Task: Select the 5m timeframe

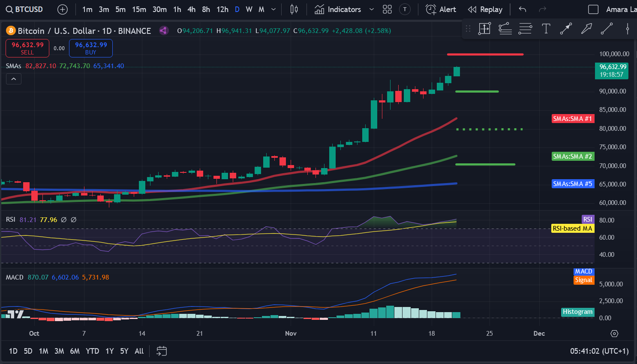Action: pos(120,9)
